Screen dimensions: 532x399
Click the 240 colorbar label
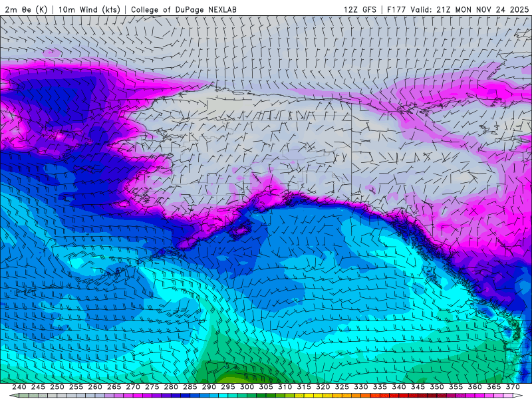click(x=19, y=387)
